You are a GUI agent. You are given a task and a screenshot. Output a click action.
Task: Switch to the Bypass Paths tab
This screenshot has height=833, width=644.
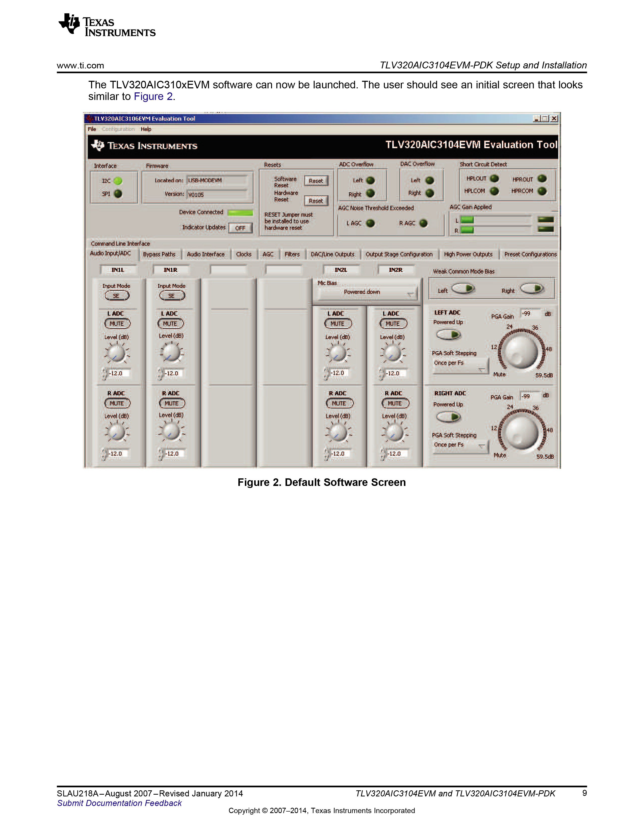(x=160, y=254)
